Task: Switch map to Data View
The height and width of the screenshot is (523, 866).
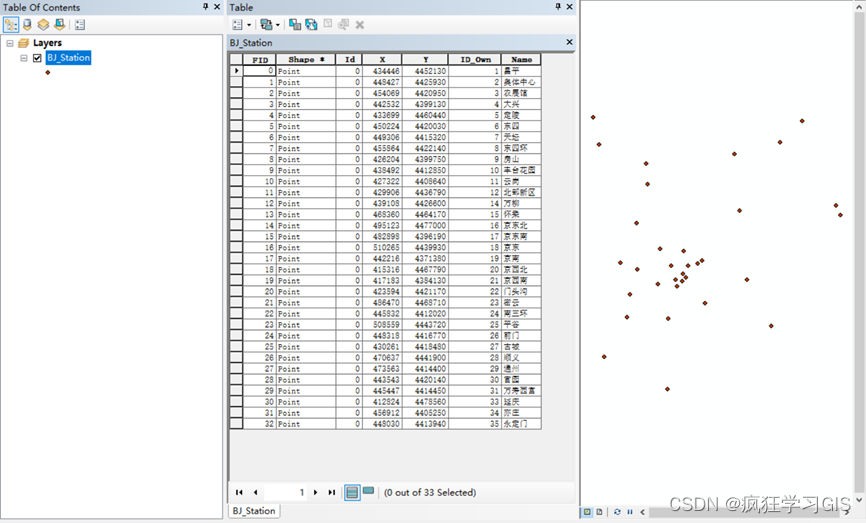Action: point(587,512)
